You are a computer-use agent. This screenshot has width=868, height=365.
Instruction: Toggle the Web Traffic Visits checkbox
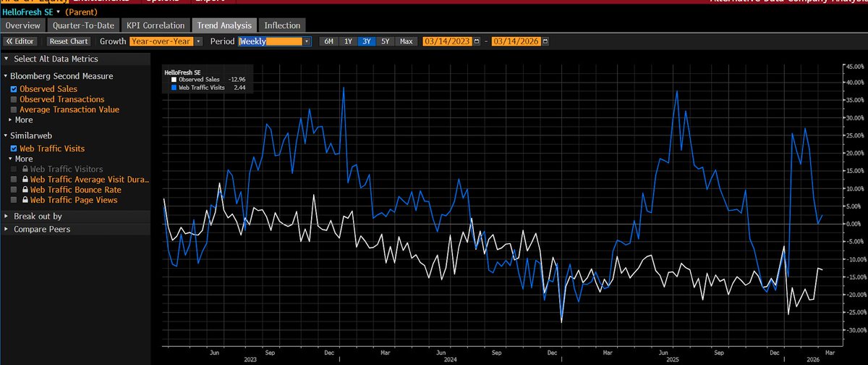(14, 148)
